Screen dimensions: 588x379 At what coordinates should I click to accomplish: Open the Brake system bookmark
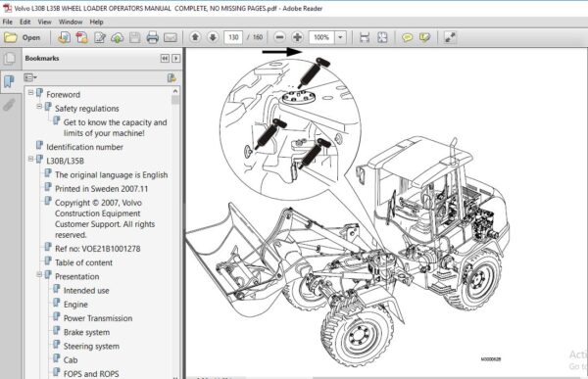[x=86, y=332]
